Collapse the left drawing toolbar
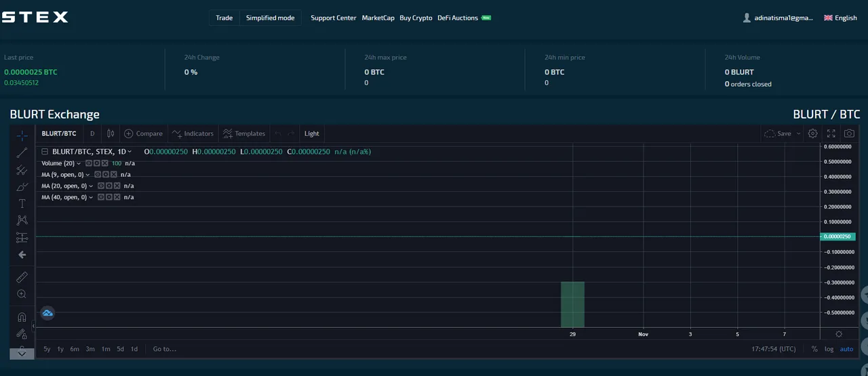Viewport: 868px width, 376px height. click(x=33, y=326)
